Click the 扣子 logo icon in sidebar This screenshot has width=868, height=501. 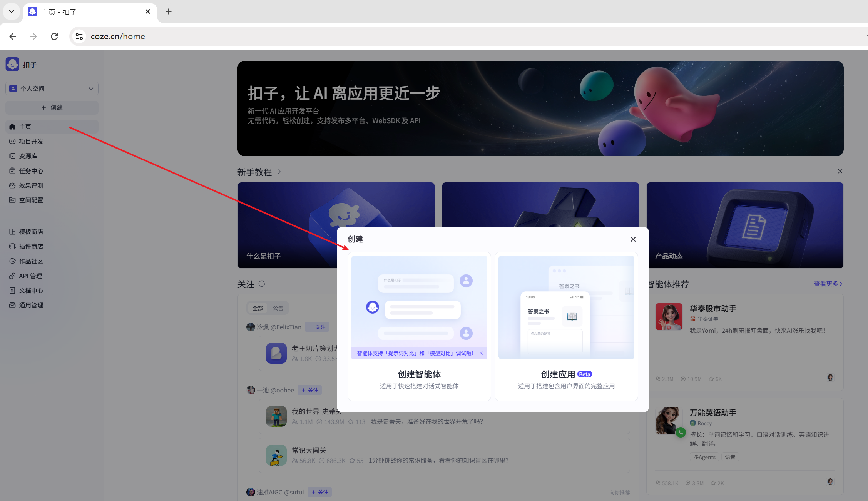tap(12, 64)
